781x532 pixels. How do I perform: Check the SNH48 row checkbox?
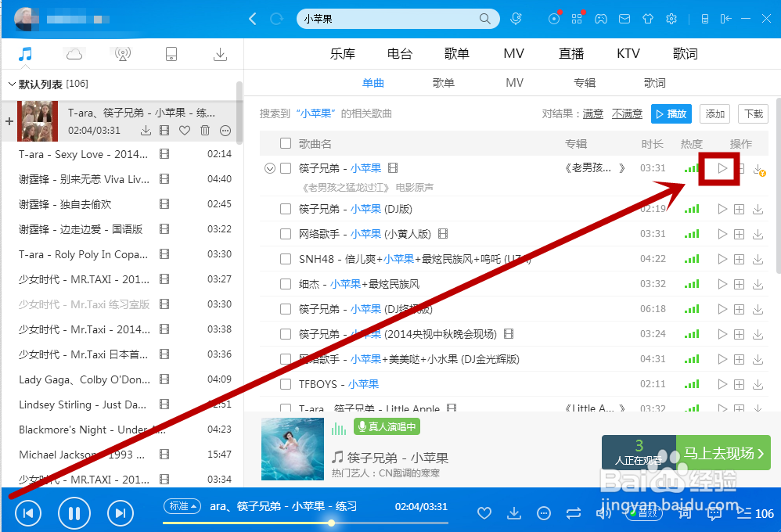(x=286, y=259)
